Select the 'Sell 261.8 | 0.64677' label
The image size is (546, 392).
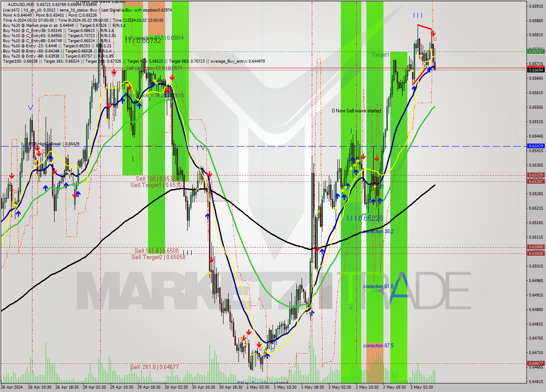click(x=154, y=367)
